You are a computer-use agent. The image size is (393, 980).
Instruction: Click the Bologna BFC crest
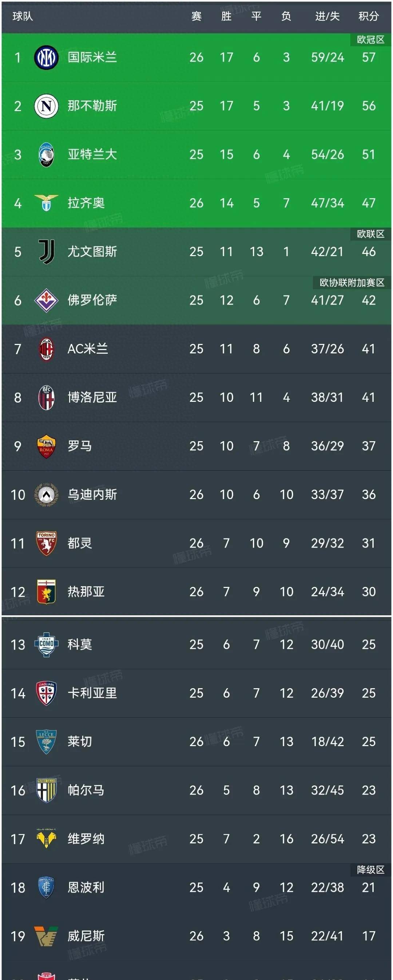[x=46, y=397]
